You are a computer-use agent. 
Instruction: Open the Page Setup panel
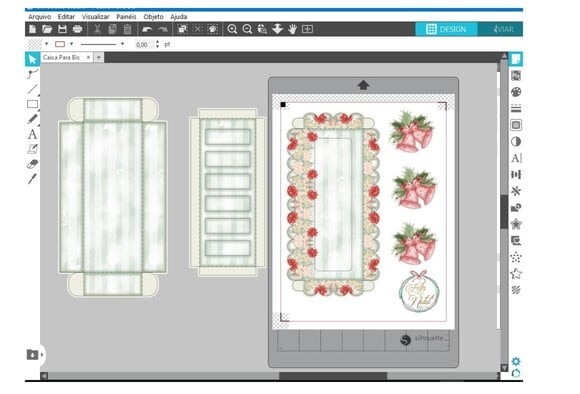(516, 59)
